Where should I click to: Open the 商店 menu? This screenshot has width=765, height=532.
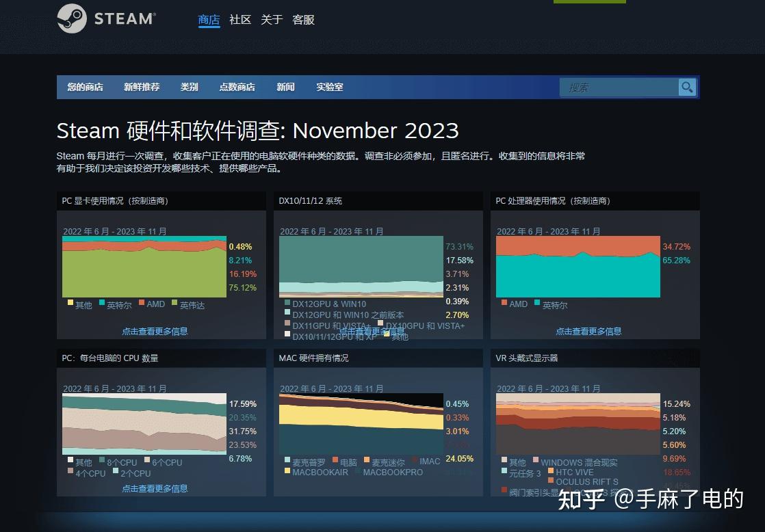tap(209, 21)
